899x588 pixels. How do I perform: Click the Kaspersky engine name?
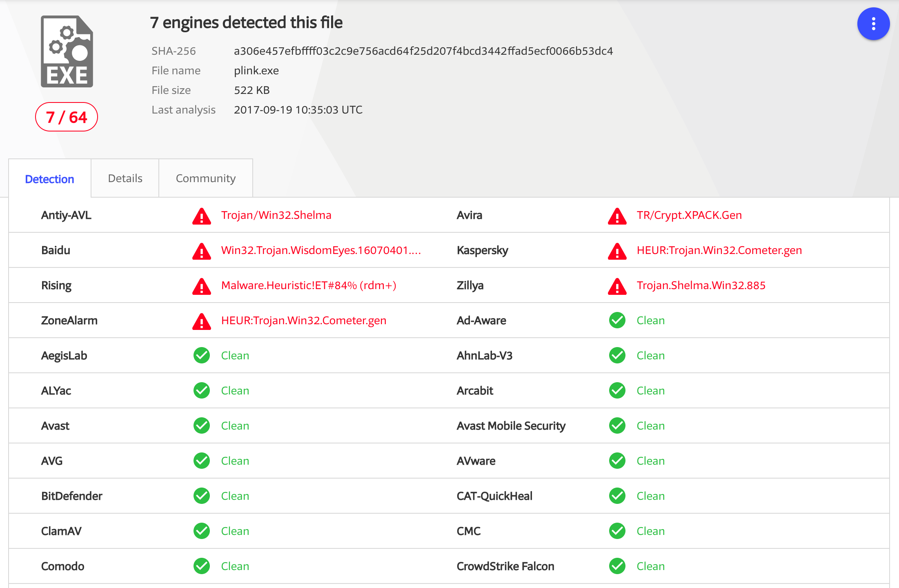[x=483, y=250]
